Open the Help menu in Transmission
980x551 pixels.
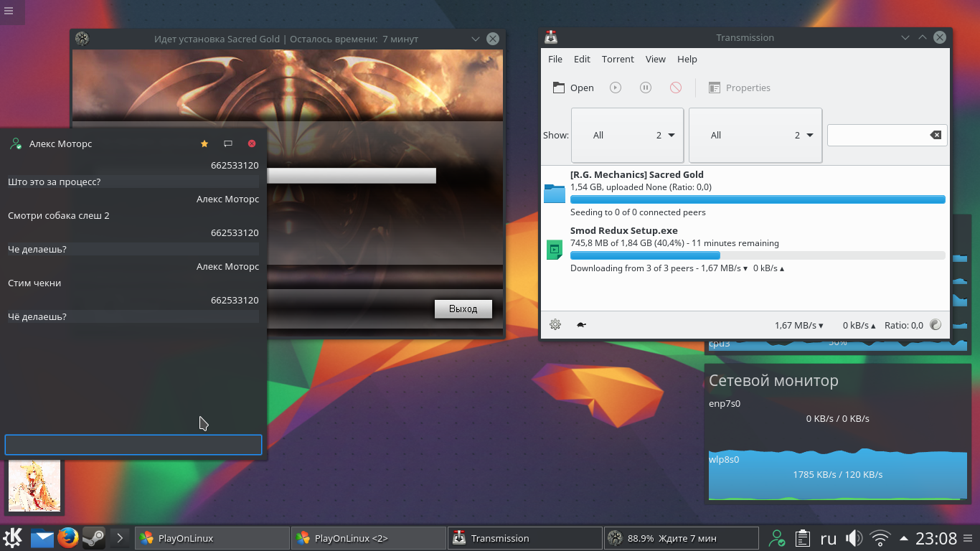pyautogui.click(x=687, y=59)
